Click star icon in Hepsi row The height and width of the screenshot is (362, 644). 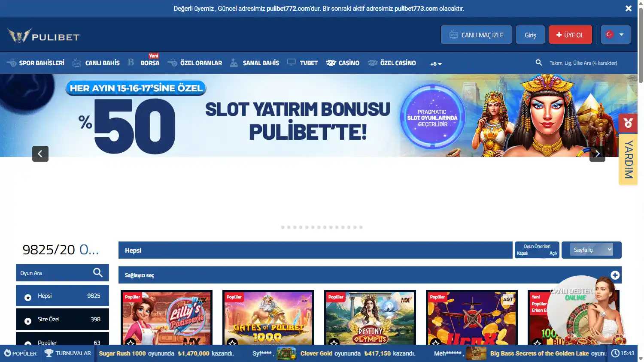coord(28,297)
